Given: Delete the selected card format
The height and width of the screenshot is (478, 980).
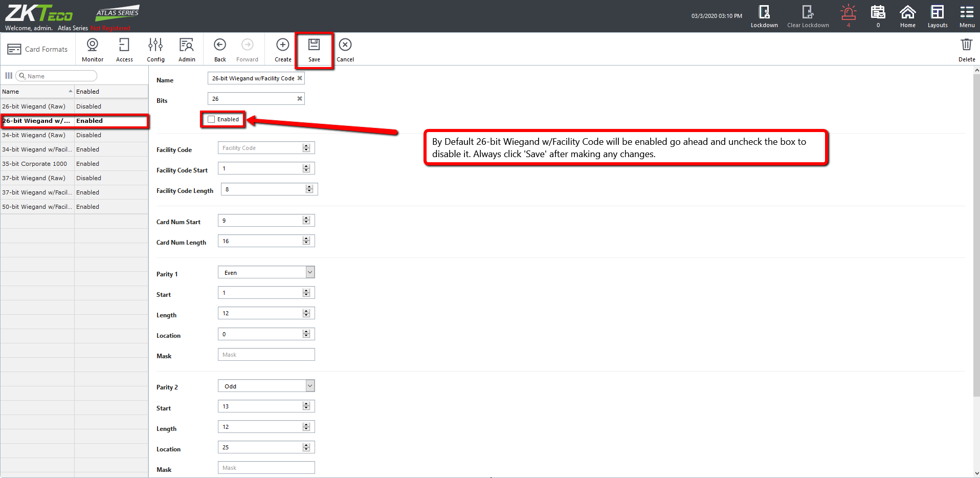Looking at the screenshot, I should [x=966, y=50].
